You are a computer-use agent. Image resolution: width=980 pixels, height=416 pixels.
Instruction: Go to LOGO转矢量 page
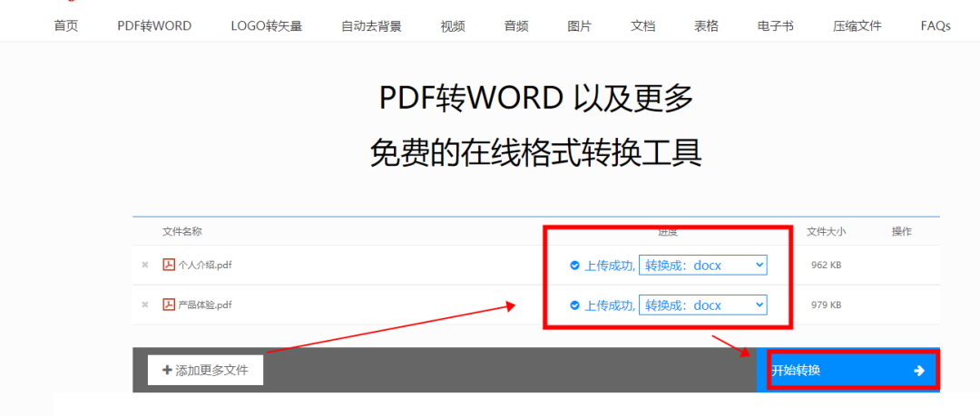point(266,26)
